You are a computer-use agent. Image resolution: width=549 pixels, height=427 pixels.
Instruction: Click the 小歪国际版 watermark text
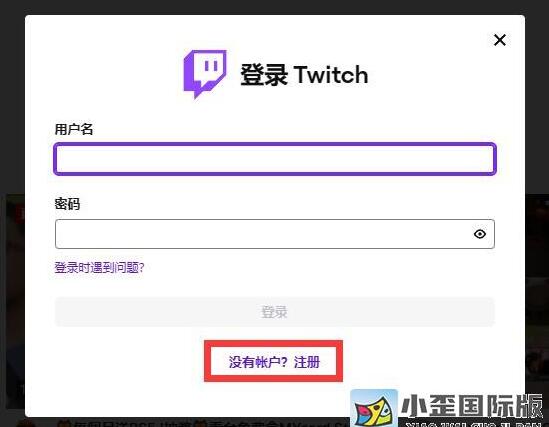coord(472,406)
